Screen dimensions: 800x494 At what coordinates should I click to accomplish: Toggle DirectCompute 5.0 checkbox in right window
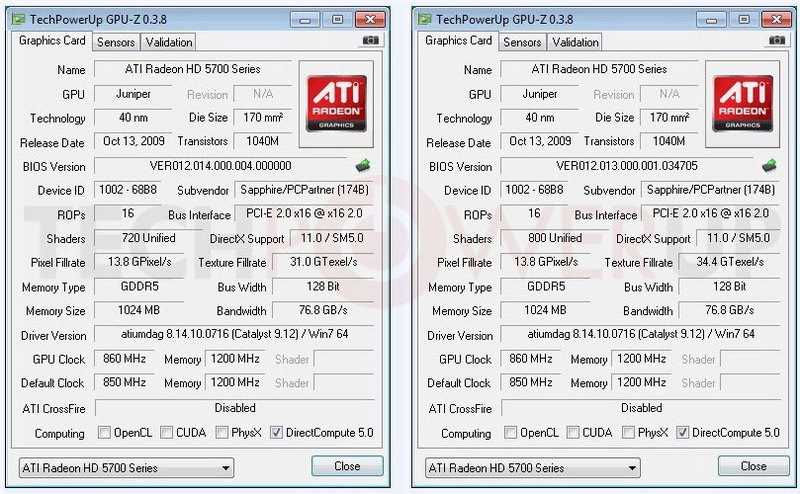click(x=682, y=433)
